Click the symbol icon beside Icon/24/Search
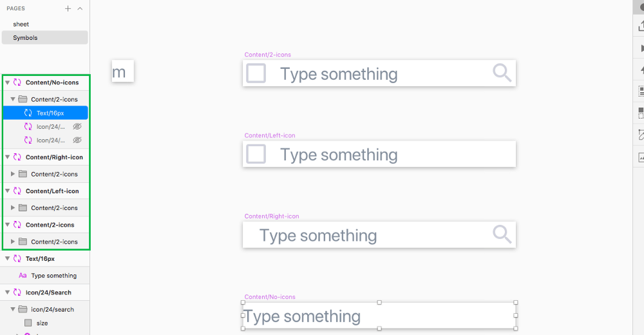 click(17, 292)
